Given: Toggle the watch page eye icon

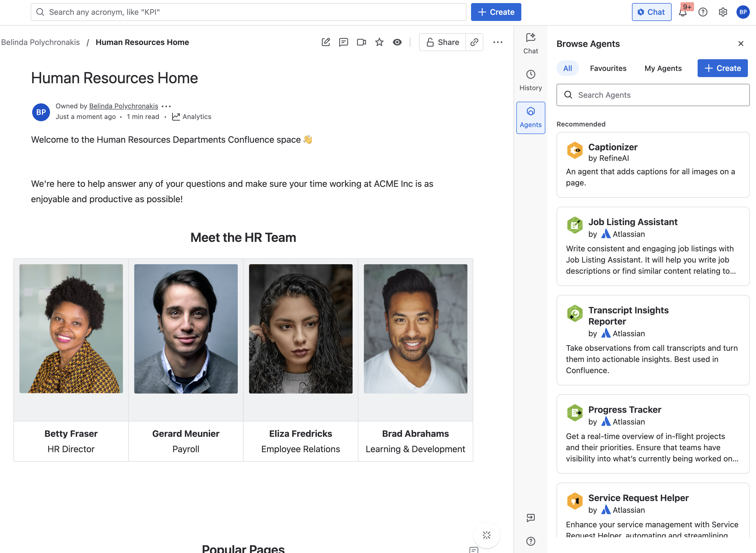Looking at the screenshot, I should (x=397, y=42).
